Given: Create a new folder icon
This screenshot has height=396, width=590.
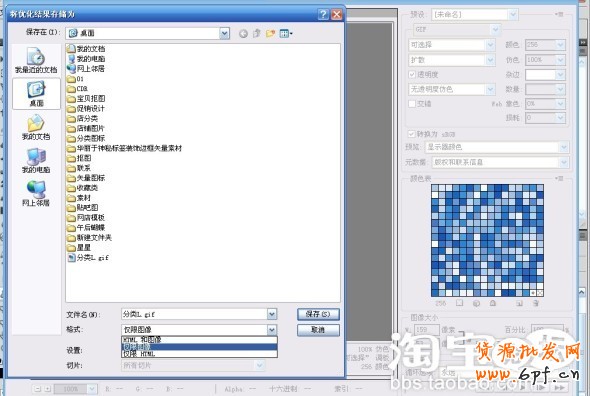Looking at the screenshot, I should [270, 34].
